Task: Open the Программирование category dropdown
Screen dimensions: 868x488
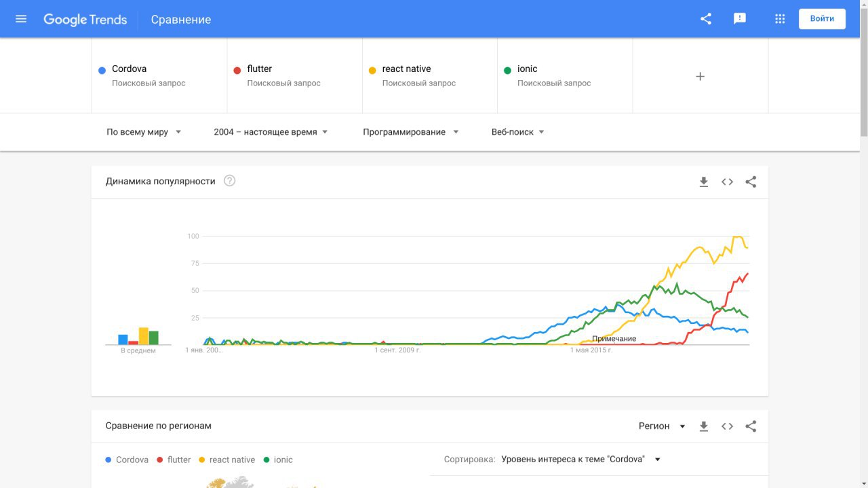Action: pos(411,132)
